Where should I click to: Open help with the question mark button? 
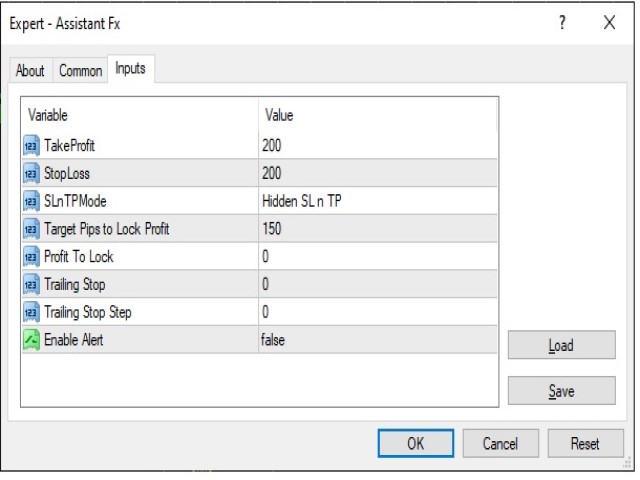pyautogui.click(x=562, y=22)
